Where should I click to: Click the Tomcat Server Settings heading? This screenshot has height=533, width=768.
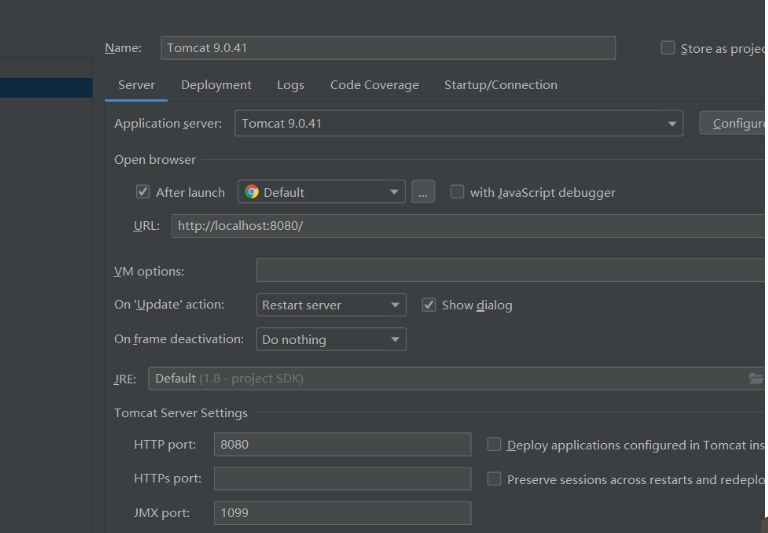point(181,413)
